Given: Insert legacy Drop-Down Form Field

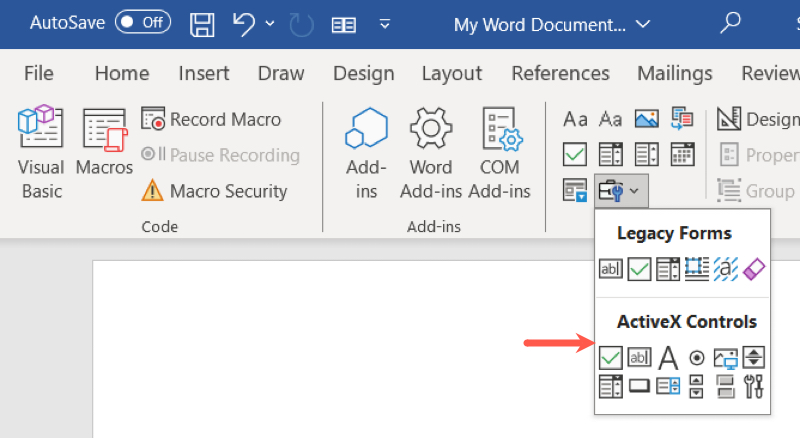Looking at the screenshot, I should click(668, 269).
